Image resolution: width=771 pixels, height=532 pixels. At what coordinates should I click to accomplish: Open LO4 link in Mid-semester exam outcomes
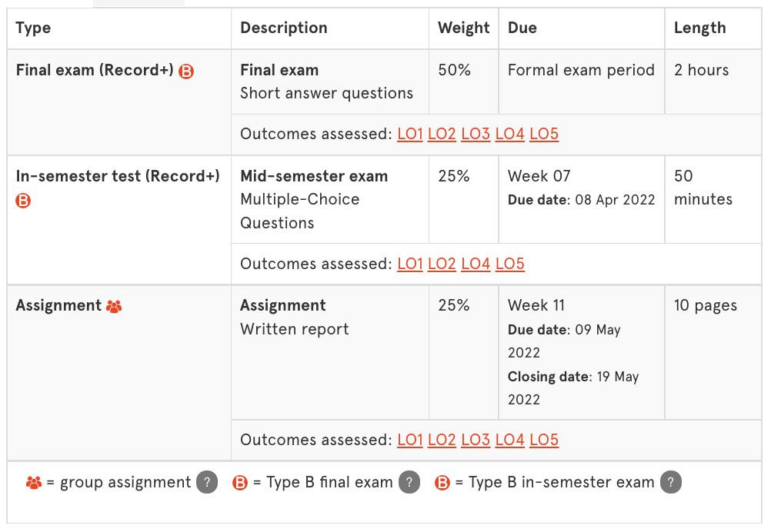click(476, 264)
